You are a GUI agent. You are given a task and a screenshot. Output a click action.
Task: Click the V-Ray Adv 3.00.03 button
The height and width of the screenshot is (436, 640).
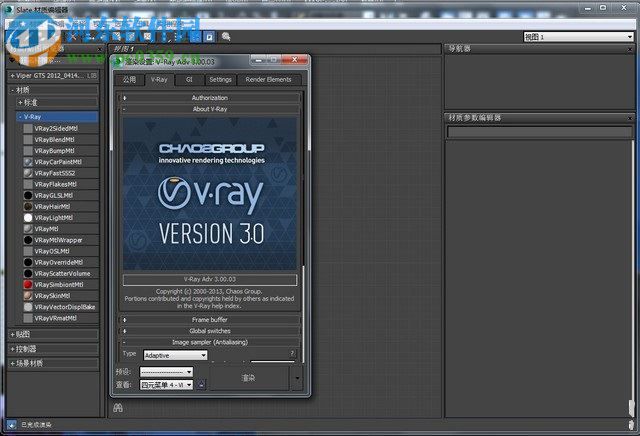tap(210, 280)
